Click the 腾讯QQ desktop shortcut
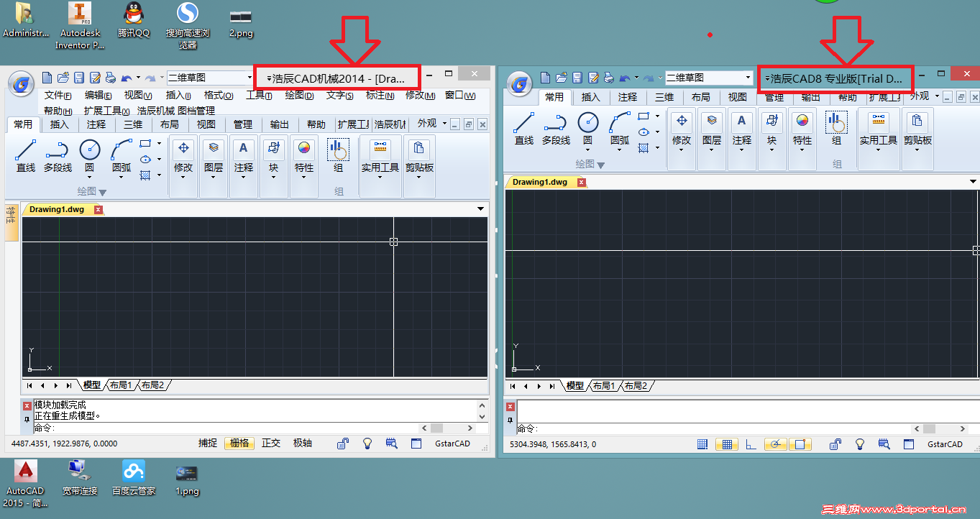 pos(134,20)
